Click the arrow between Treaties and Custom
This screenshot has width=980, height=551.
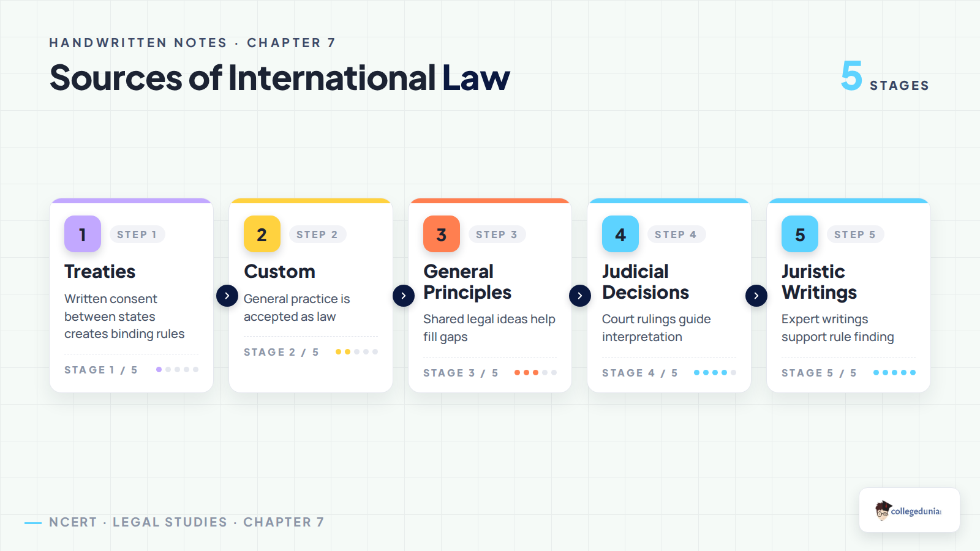[x=227, y=296]
